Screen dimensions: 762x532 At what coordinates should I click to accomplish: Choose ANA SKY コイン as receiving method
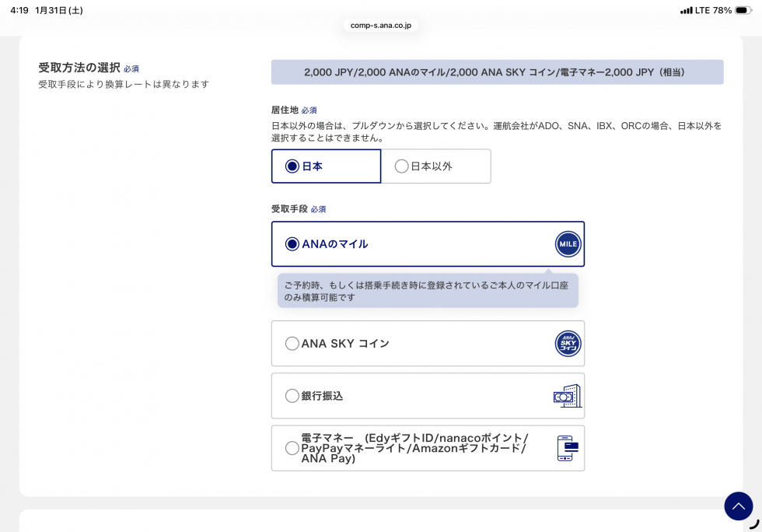tap(292, 343)
